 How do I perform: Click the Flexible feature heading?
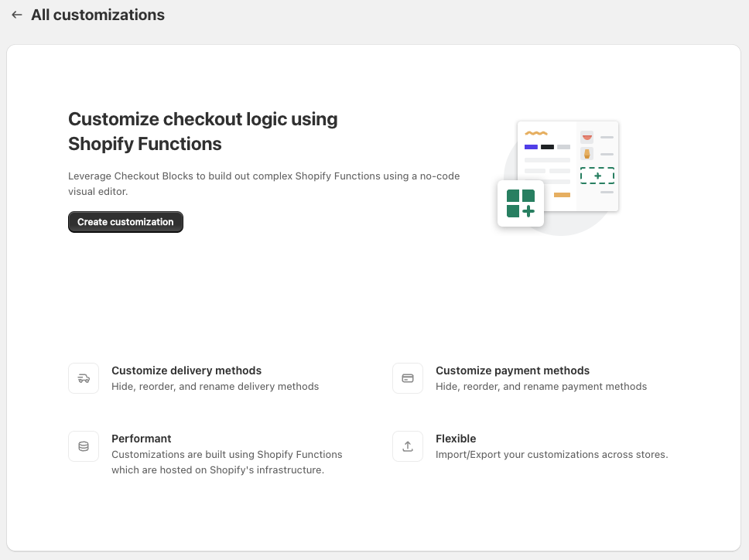pyautogui.click(x=456, y=439)
